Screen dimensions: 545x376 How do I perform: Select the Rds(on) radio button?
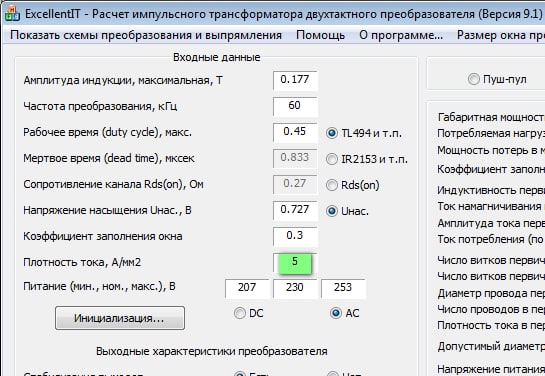[353, 185]
